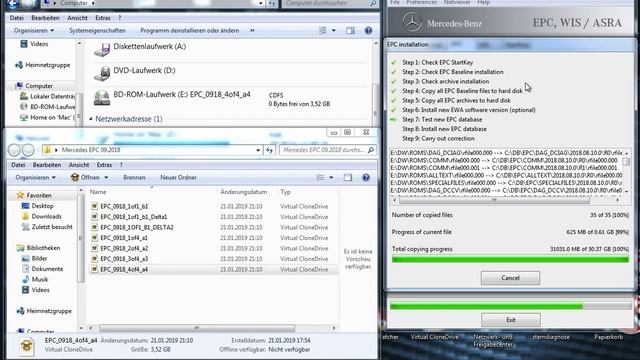Select BD-ROM-Laufwerk (E:) drive icon
Image resolution: width=640 pixels, height=360 pixels.
(102, 98)
